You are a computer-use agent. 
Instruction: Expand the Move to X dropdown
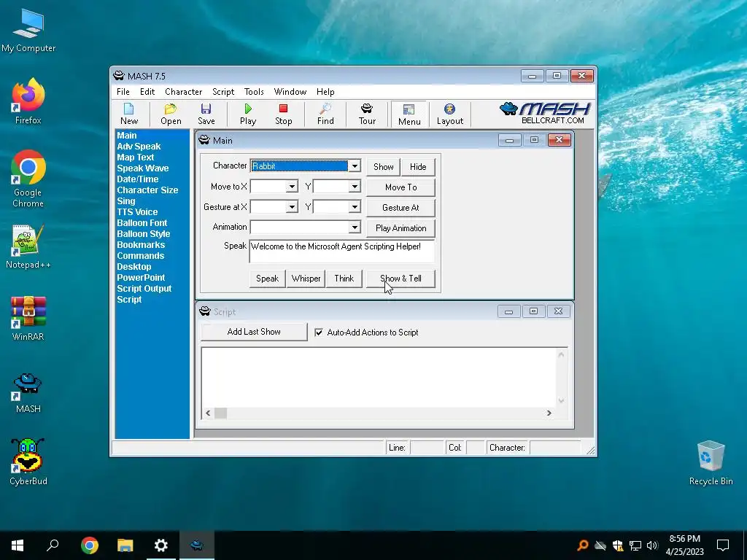tap(292, 187)
